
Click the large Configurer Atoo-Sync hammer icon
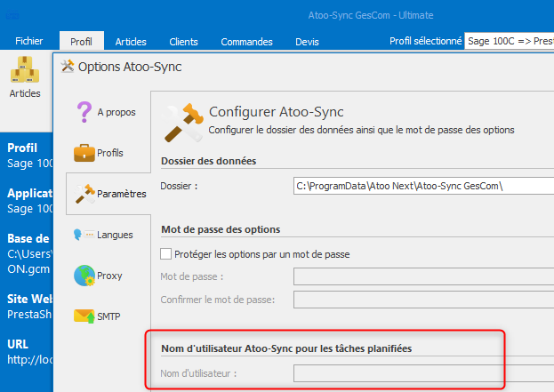coord(182,123)
